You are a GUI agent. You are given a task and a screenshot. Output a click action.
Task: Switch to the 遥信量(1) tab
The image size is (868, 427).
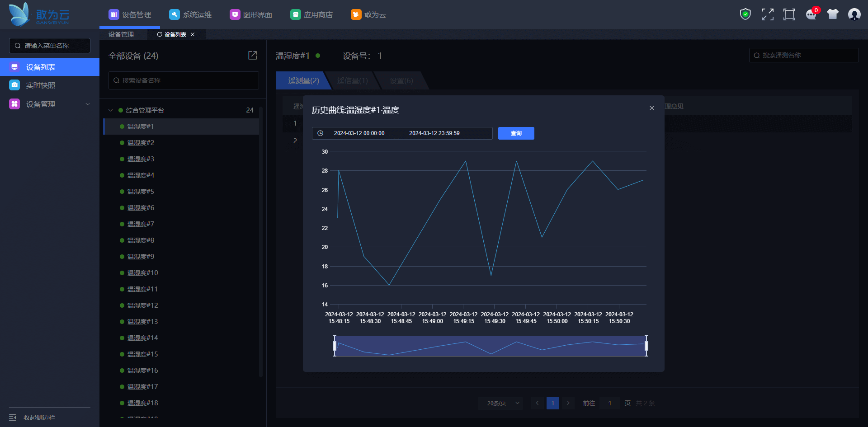pyautogui.click(x=353, y=80)
